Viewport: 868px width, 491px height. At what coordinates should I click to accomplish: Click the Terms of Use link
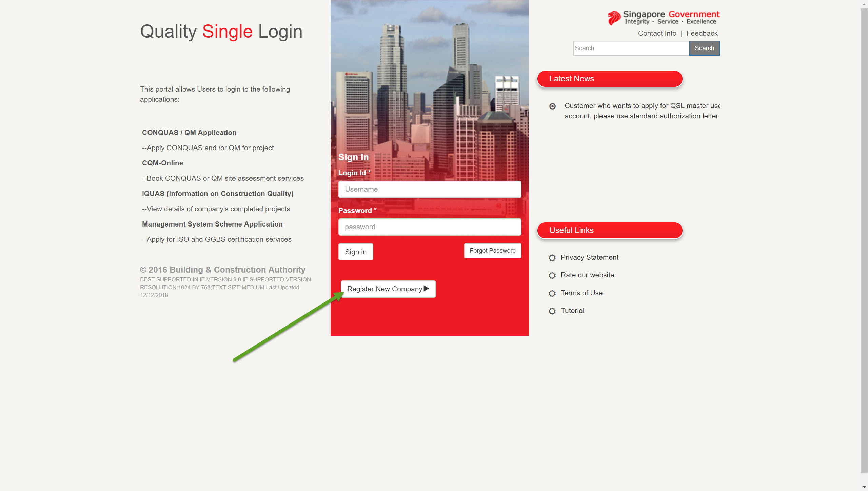pyautogui.click(x=581, y=293)
